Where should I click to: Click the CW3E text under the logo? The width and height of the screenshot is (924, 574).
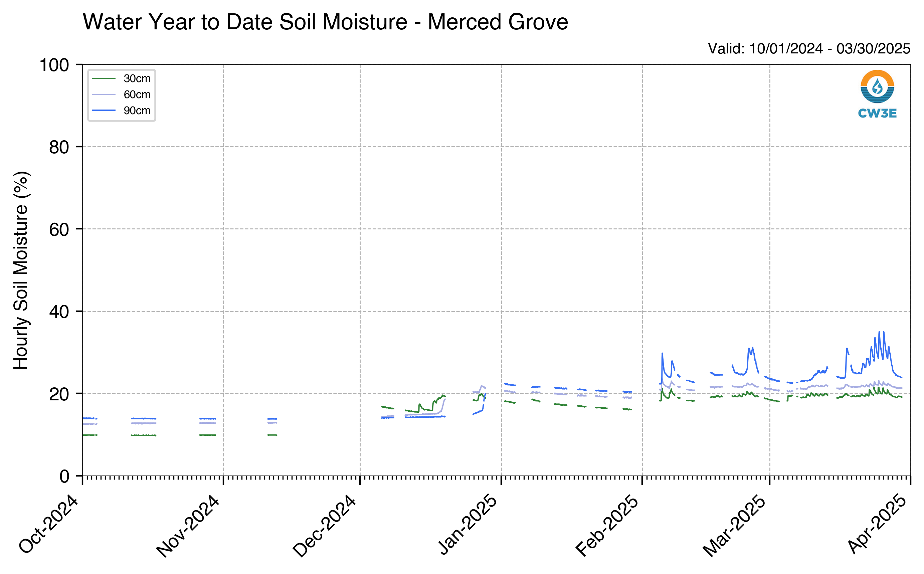tap(877, 113)
